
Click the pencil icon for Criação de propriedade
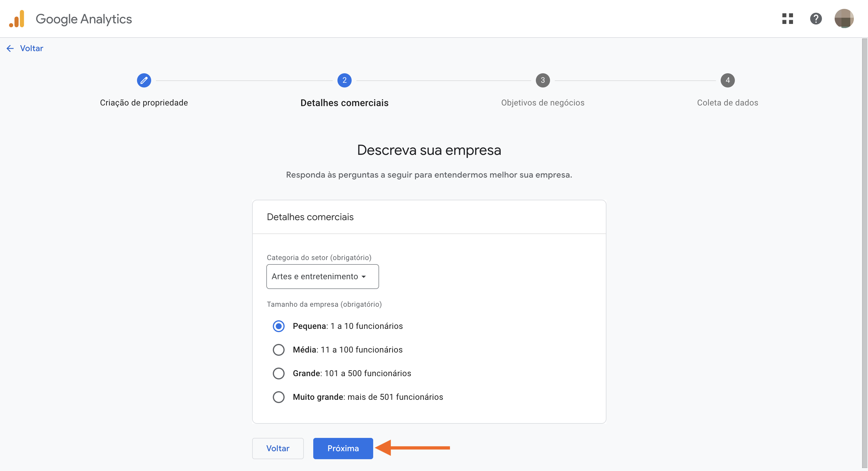[x=143, y=80]
